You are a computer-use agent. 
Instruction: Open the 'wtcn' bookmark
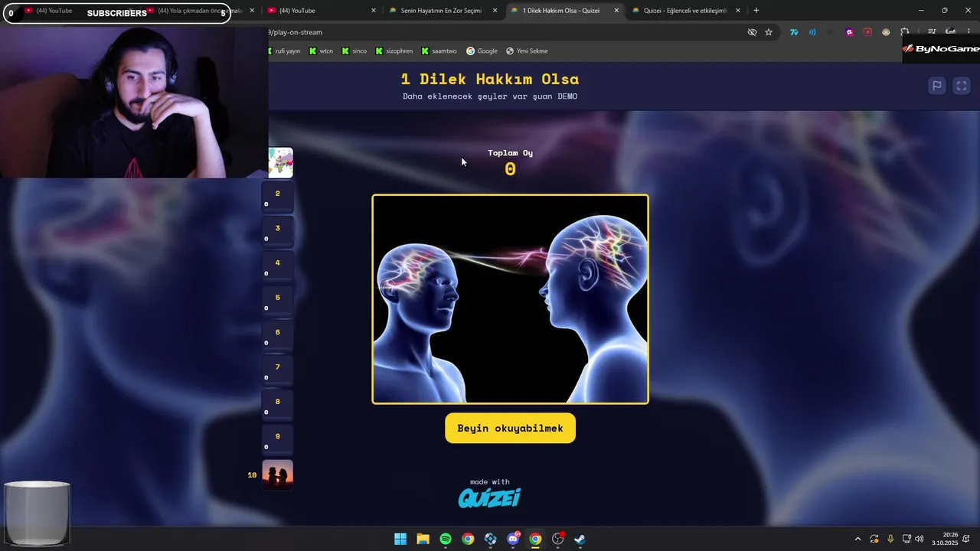pos(321,51)
